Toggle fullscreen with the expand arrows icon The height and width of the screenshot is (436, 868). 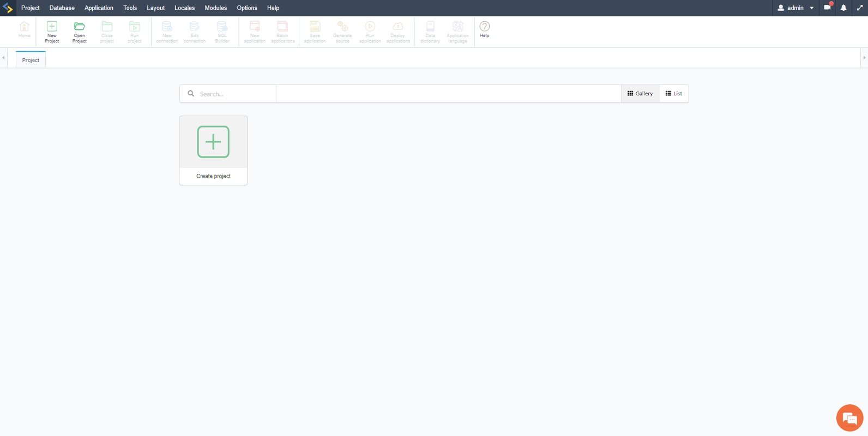point(860,8)
